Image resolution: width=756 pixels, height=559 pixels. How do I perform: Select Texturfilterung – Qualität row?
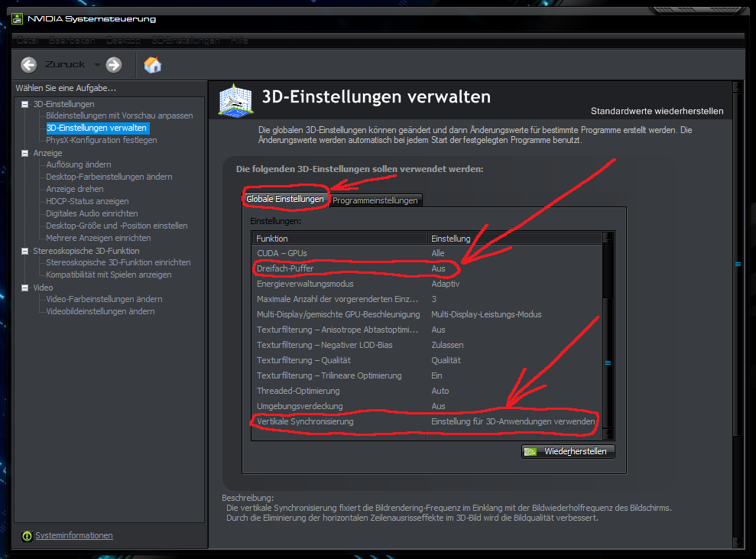427,360
